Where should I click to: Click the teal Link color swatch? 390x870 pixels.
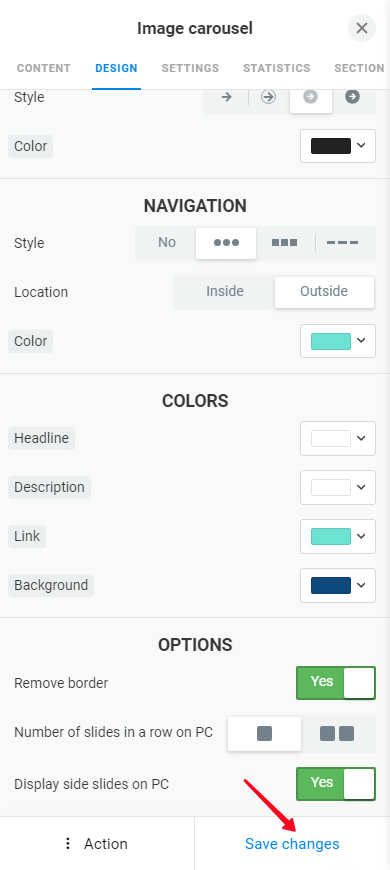[331, 537]
